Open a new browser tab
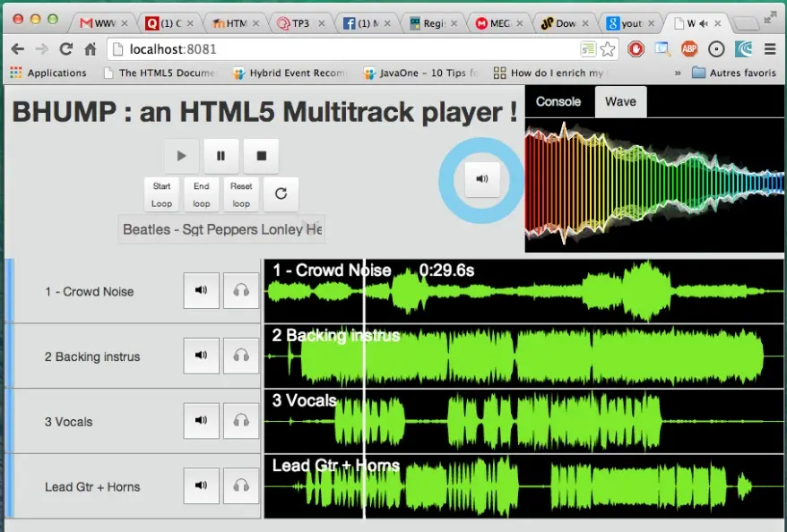787x532 pixels. pyautogui.click(x=746, y=23)
